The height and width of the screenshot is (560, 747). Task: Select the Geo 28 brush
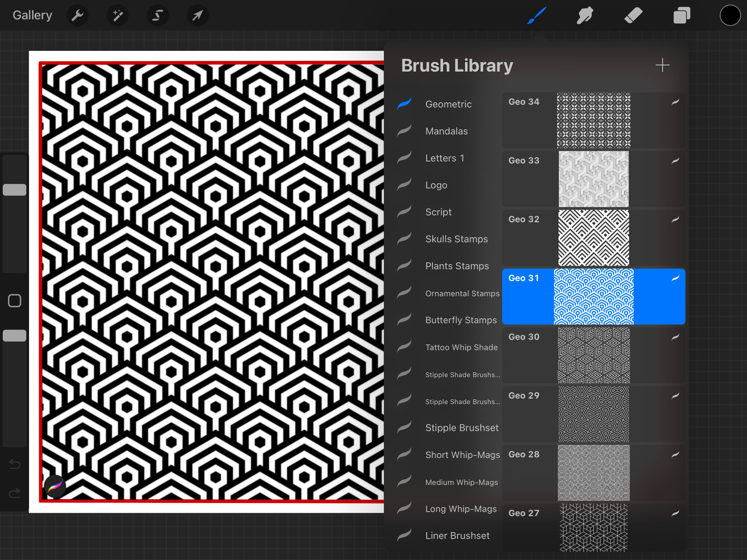click(593, 473)
